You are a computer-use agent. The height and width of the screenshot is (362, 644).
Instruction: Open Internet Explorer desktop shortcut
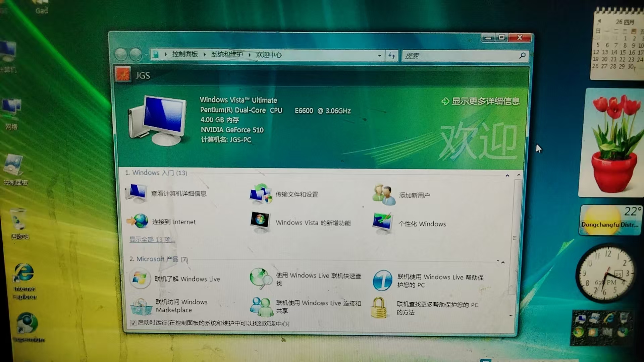click(x=24, y=282)
